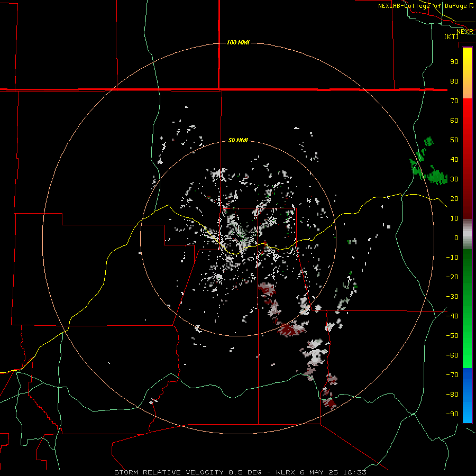
Task: Click the 90 value on the velocity scale
Action: click(x=454, y=62)
